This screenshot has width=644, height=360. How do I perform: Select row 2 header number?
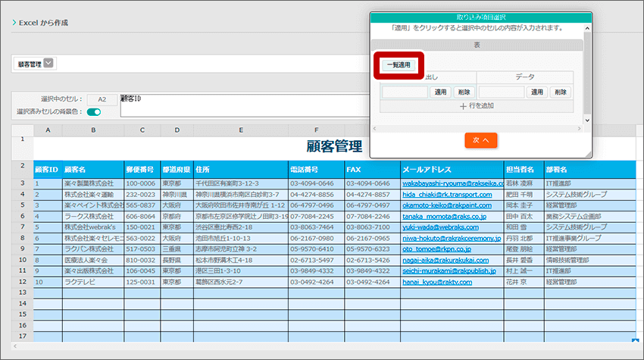pyautogui.click(x=23, y=166)
